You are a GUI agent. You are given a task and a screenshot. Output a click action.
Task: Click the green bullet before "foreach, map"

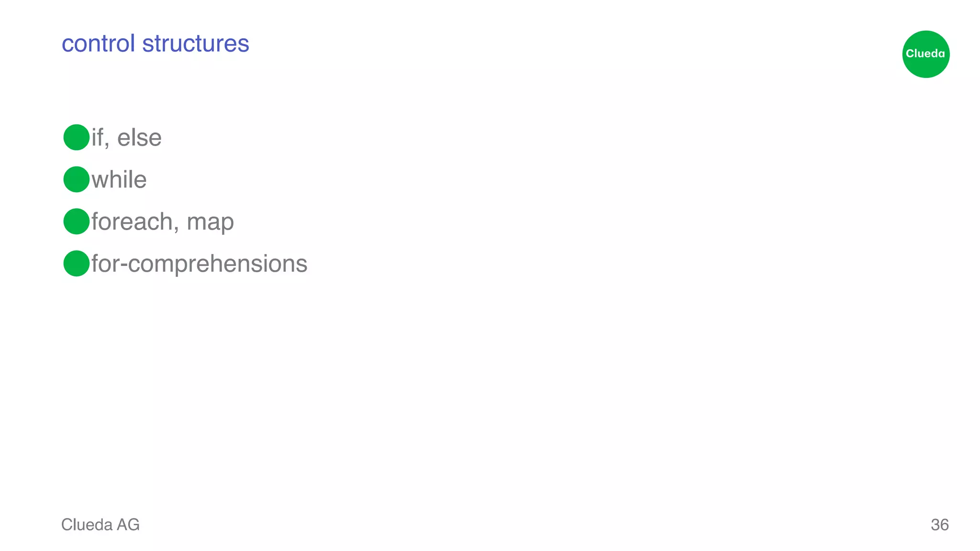(77, 221)
